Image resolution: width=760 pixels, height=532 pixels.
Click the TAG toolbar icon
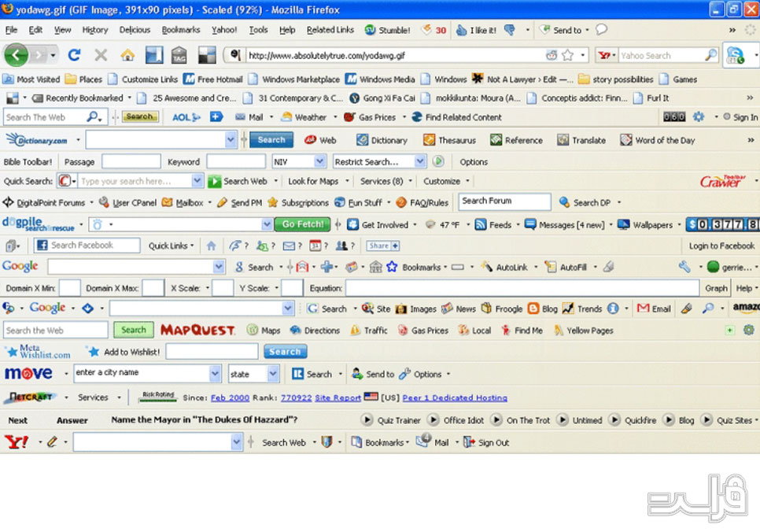(179, 55)
